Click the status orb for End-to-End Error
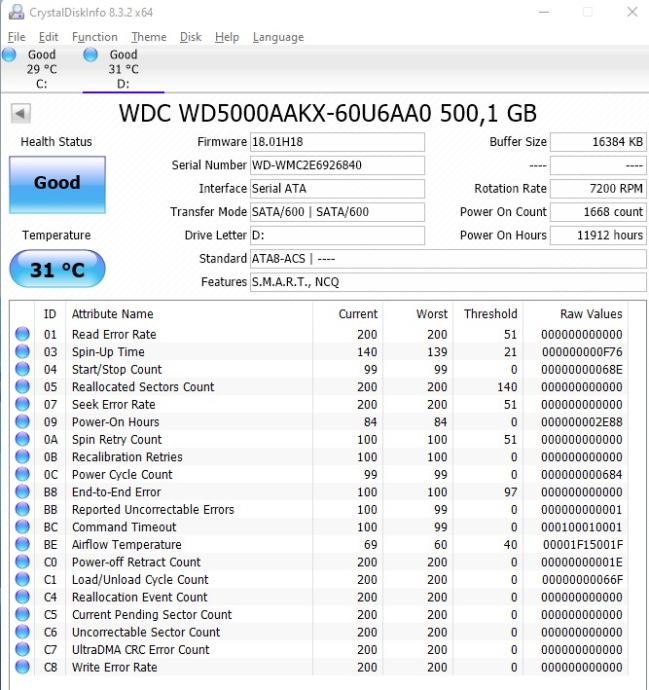 tap(22, 492)
